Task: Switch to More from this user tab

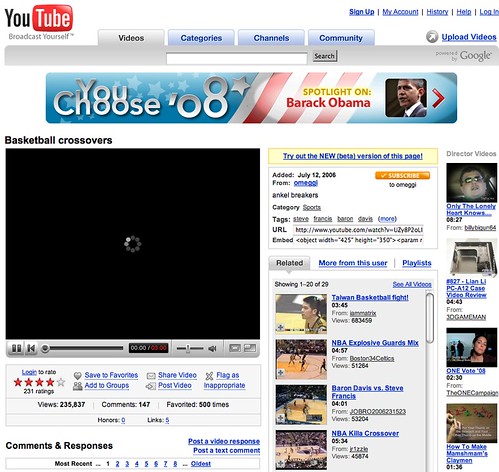Action: tap(353, 263)
